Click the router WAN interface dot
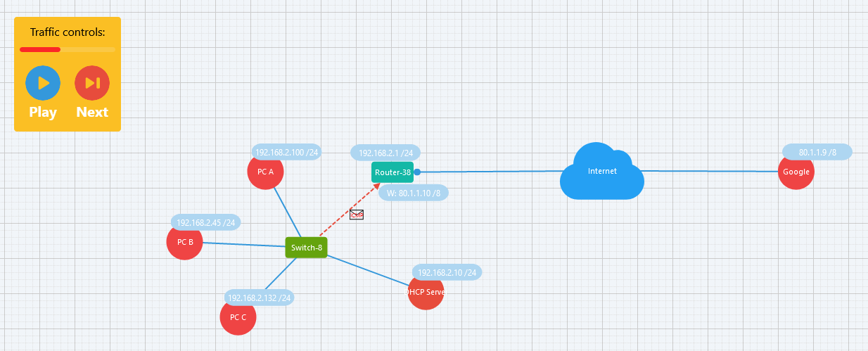This screenshot has width=868, height=351. 417,172
